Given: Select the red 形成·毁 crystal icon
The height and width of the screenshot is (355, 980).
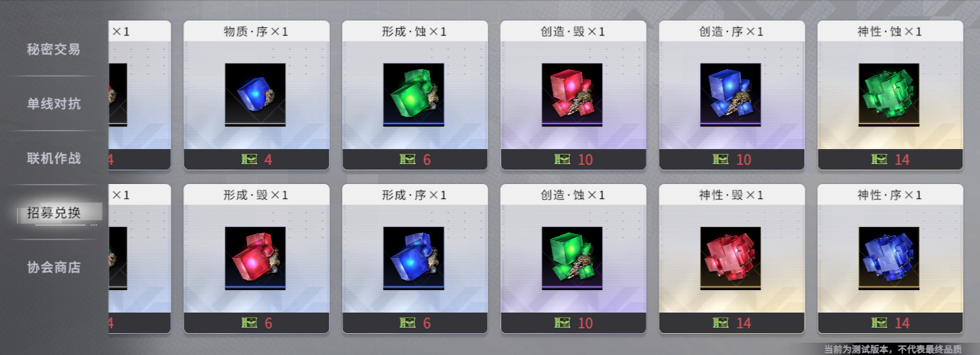Looking at the screenshot, I should pos(255,258).
